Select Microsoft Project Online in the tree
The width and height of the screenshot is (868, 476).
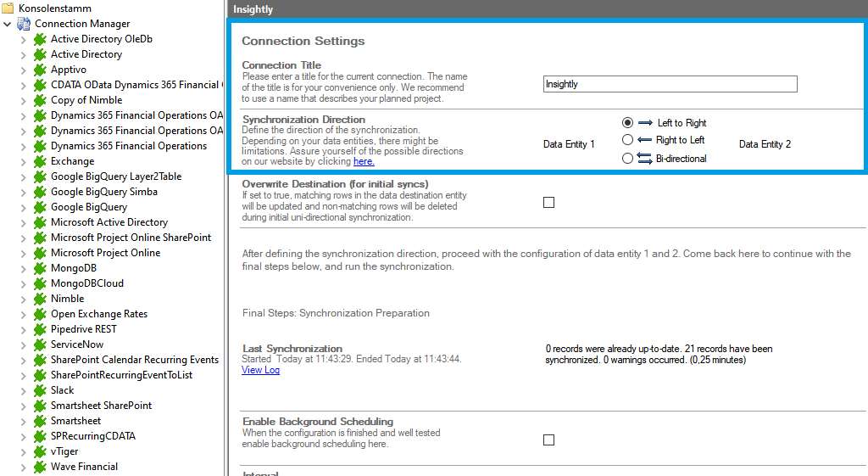(105, 253)
